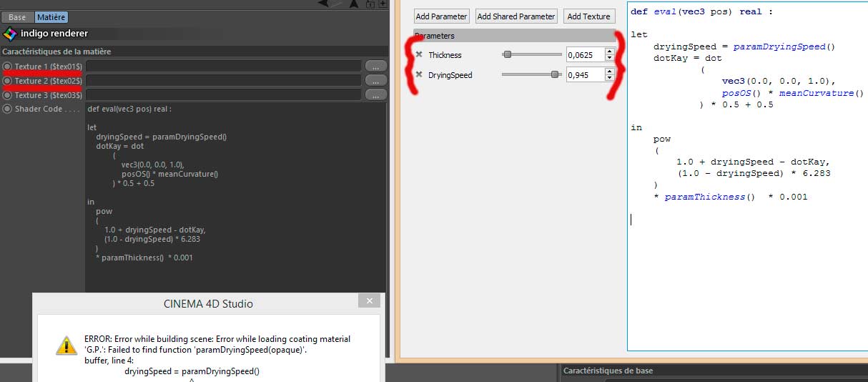This screenshot has width=868, height=382.
Task: Select the Matière tab
Action: (51, 17)
